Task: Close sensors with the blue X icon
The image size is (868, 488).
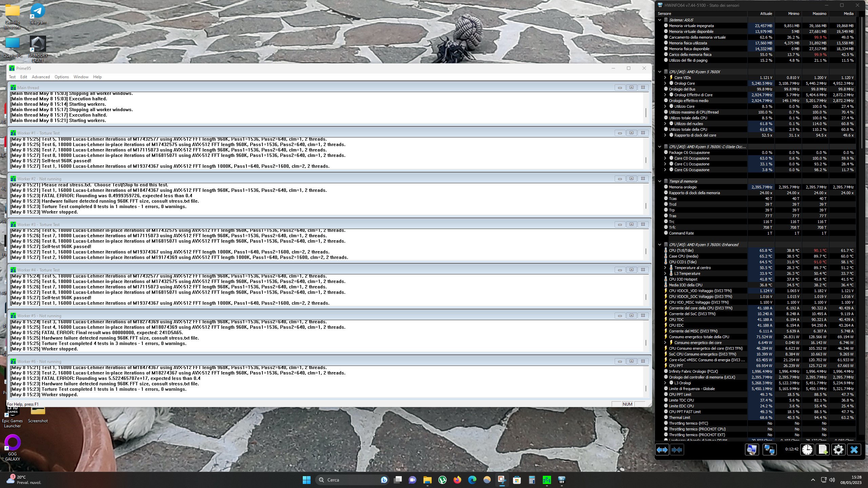Action: tap(854, 450)
